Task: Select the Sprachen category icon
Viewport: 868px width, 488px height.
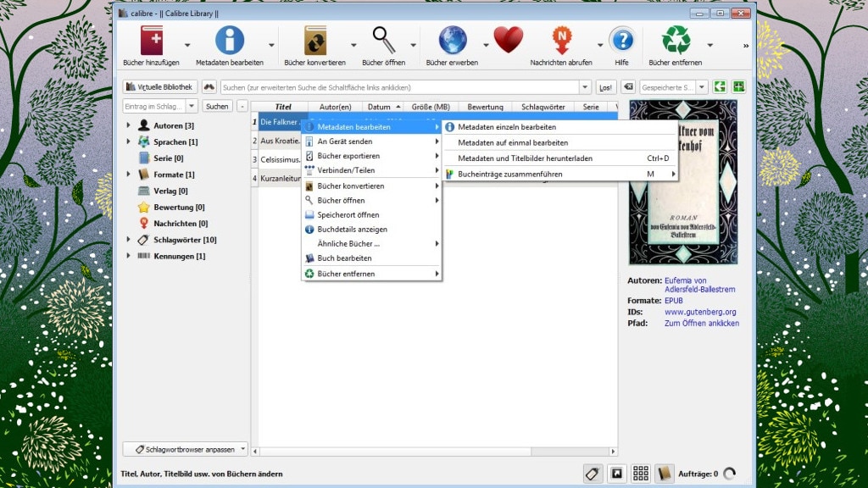Action: pos(144,141)
